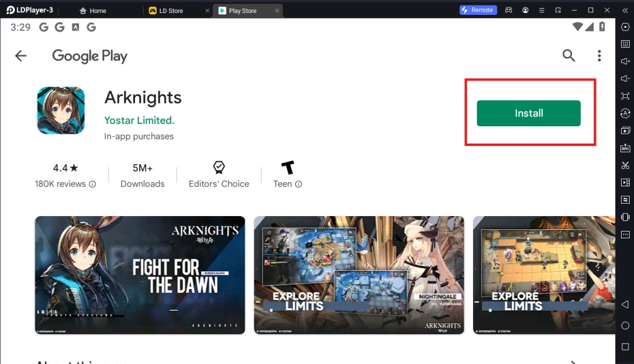Increase volume with sidebar speaker plus
Screen dimensions: 634x364
pyautogui.click(x=625, y=61)
